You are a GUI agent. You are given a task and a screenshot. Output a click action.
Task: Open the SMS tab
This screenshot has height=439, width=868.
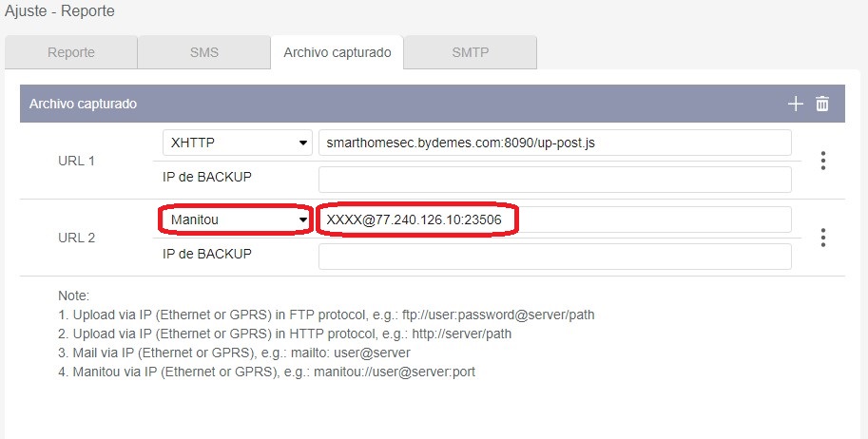(x=203, y=52)
